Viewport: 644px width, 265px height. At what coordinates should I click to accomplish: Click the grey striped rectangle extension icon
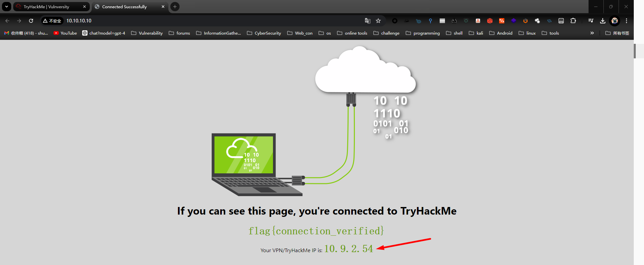coord(442,21)
